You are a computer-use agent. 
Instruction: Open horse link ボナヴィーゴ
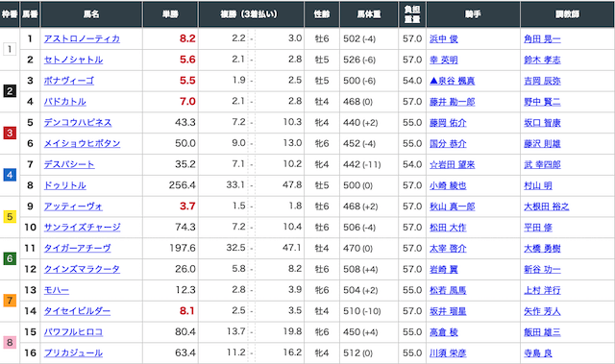pyautogui.click(x=69, y=81)
